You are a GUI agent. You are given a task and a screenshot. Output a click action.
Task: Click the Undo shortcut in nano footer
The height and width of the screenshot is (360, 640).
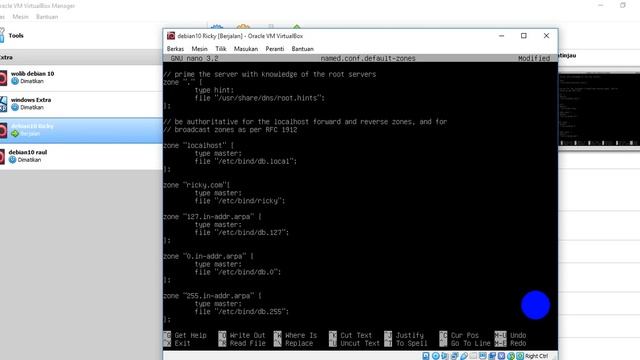(510, 336)
